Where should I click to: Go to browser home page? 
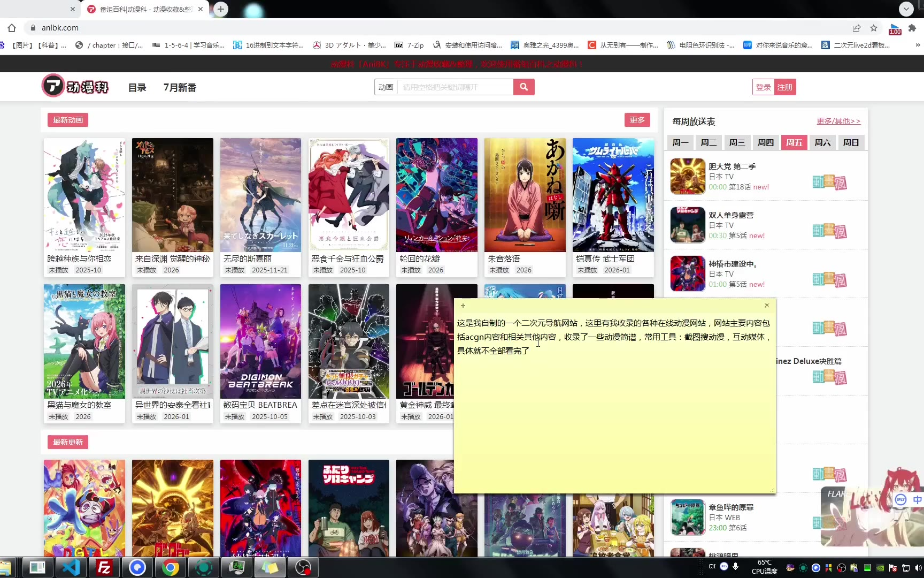click(x=12, y=28)
